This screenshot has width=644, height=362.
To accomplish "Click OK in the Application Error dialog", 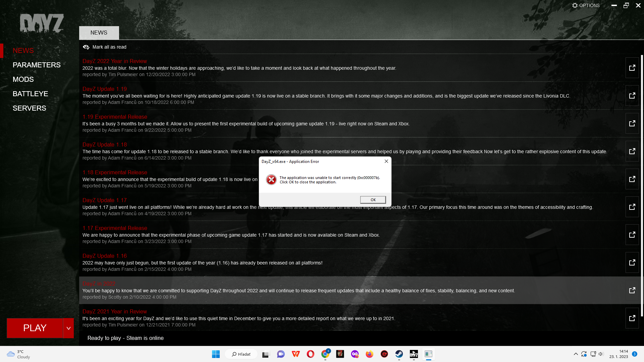I will click(373, 200).
